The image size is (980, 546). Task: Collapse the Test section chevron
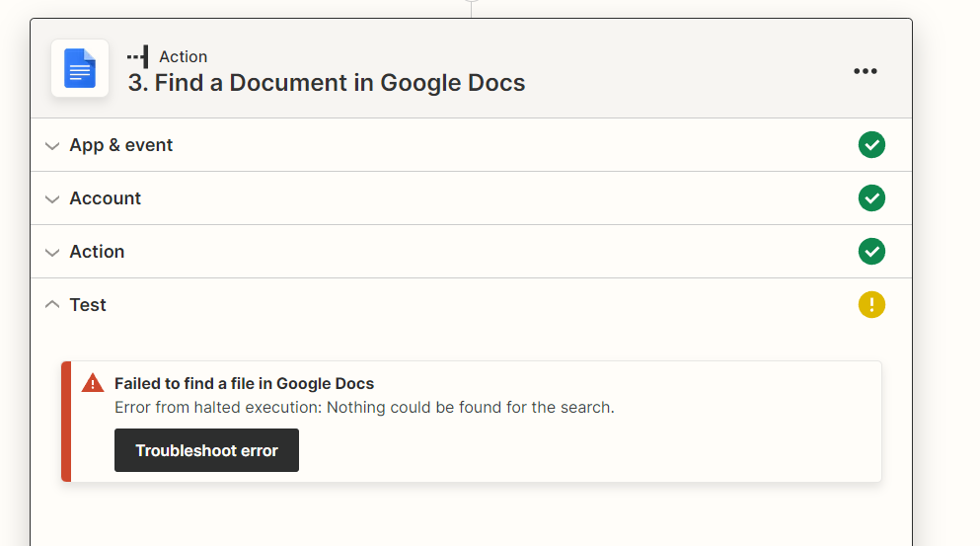[x=52, y=304]
